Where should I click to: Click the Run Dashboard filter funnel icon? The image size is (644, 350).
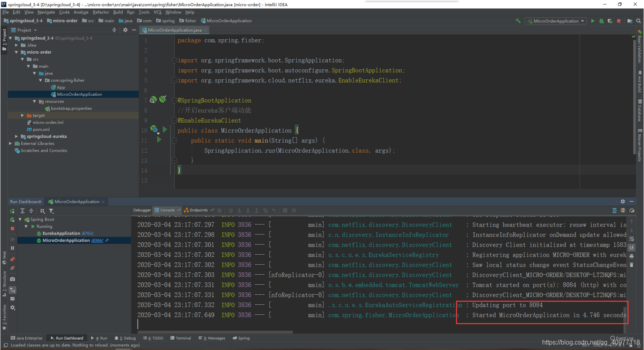coord(51,211)
